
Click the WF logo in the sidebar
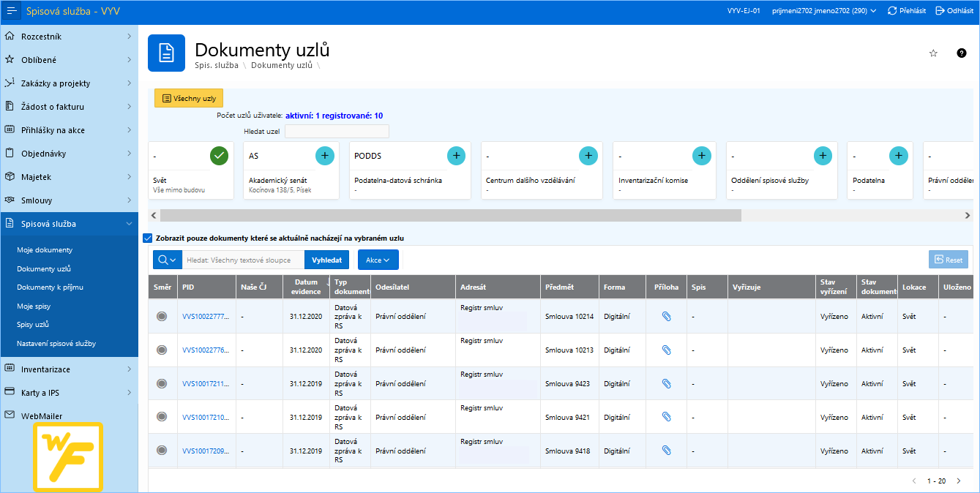click(x=67, y=457)
